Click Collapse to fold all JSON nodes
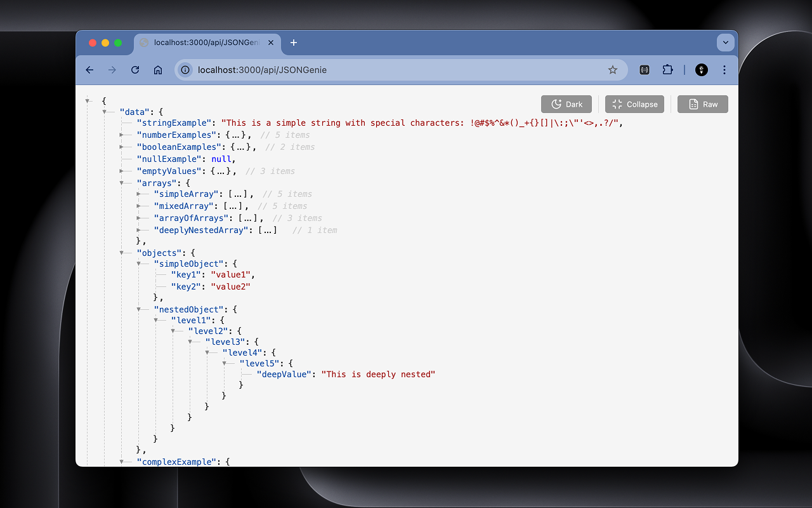 (x=634, y=104)
